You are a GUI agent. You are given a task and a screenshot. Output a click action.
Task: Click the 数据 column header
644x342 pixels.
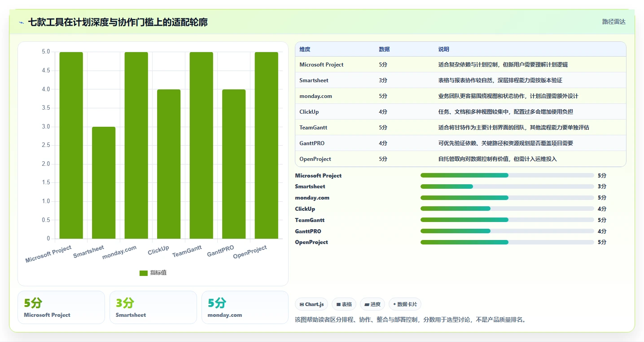384,49
